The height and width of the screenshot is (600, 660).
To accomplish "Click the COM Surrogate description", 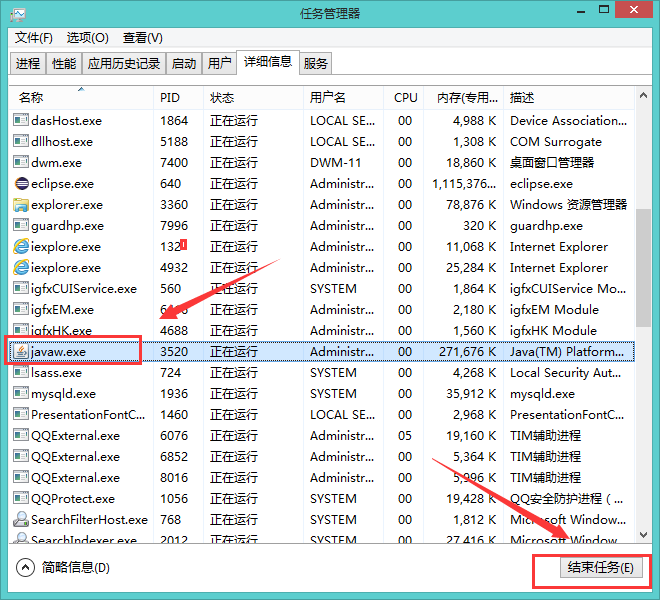I will pos(556,142).
